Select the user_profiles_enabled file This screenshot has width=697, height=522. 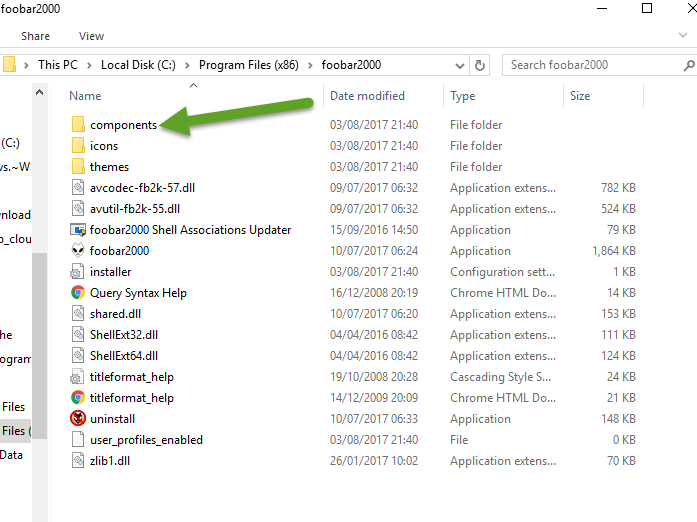coord(146,440)
